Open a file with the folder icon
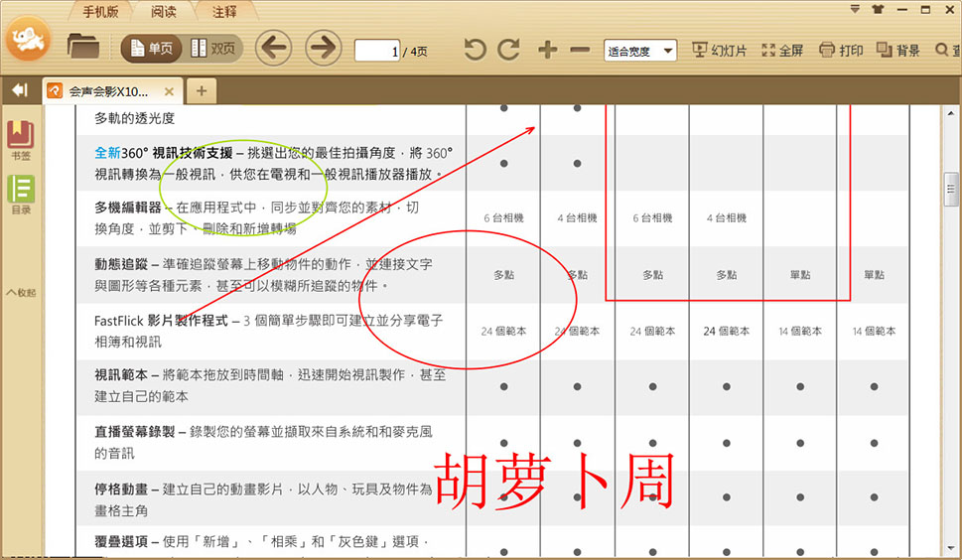 (82, 47)
